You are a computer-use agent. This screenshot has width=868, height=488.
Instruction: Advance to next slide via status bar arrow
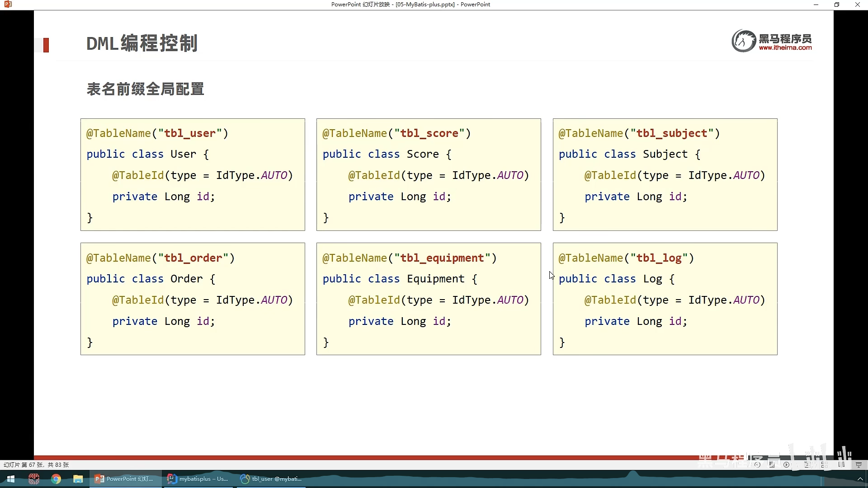coord(787,465)
